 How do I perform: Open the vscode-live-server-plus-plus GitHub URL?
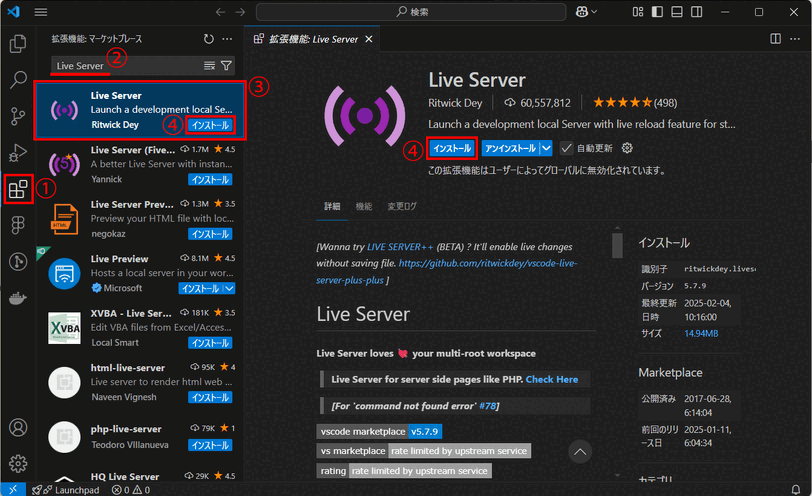click(446, 271)
